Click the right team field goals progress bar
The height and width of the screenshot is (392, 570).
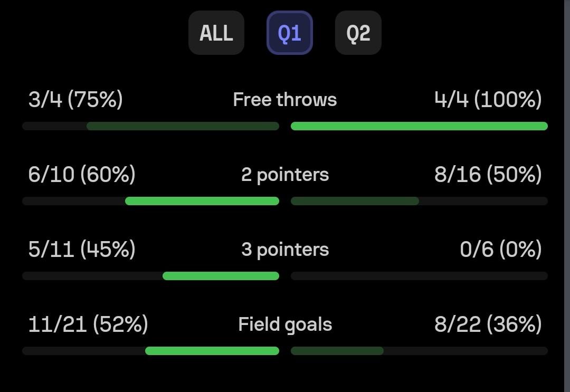pos(419,350)
